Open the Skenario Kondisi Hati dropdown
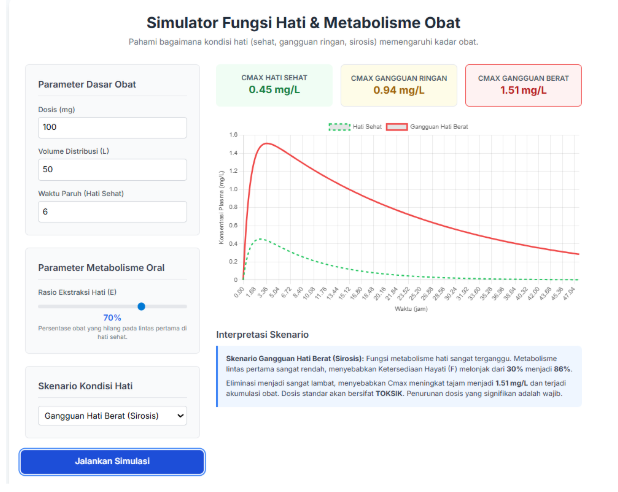 coord(112,416)
